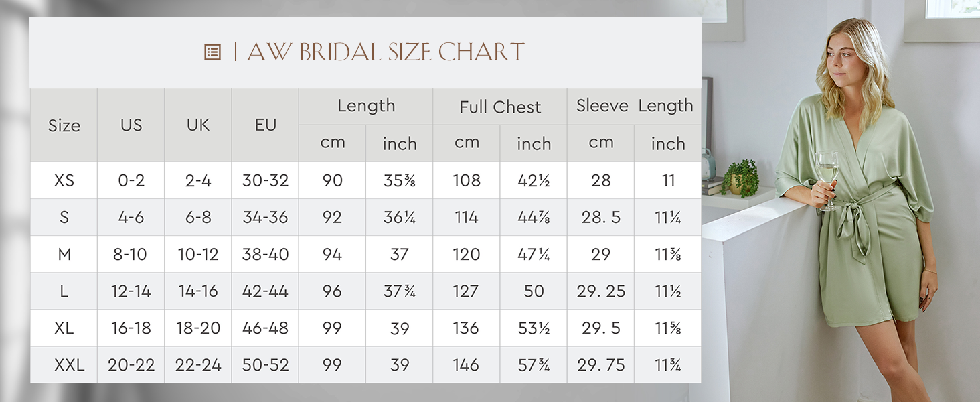This screenshot has height=402, width=980.
Task: Select the Full Chest header cell
Action: pos(500,107)
